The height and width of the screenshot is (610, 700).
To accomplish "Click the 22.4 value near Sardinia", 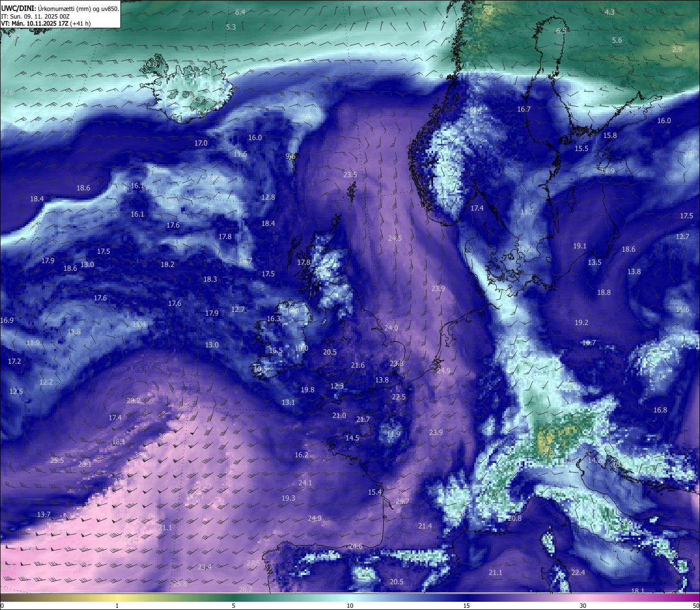I will (578, 572).
